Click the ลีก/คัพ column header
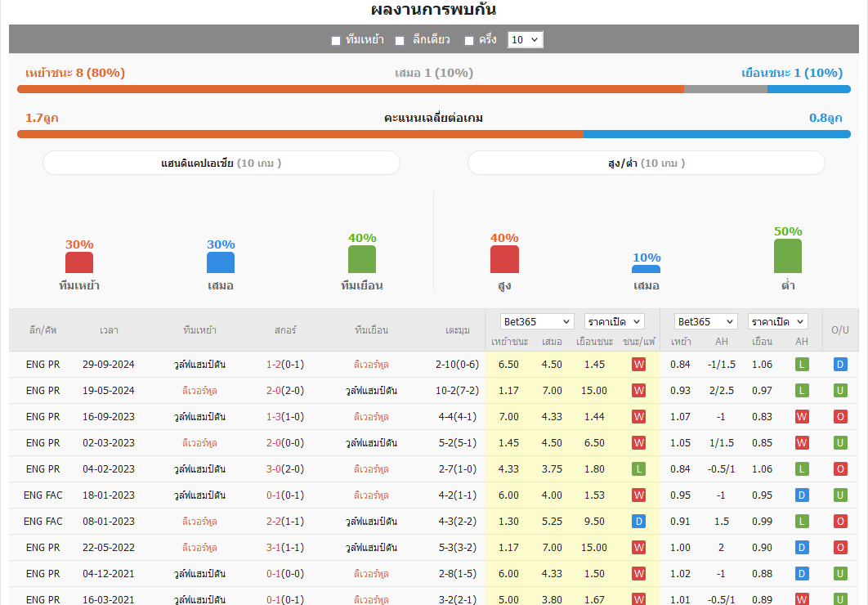This screenshot has width=868, height=605. pyautogui.click(x=43, y=330)
